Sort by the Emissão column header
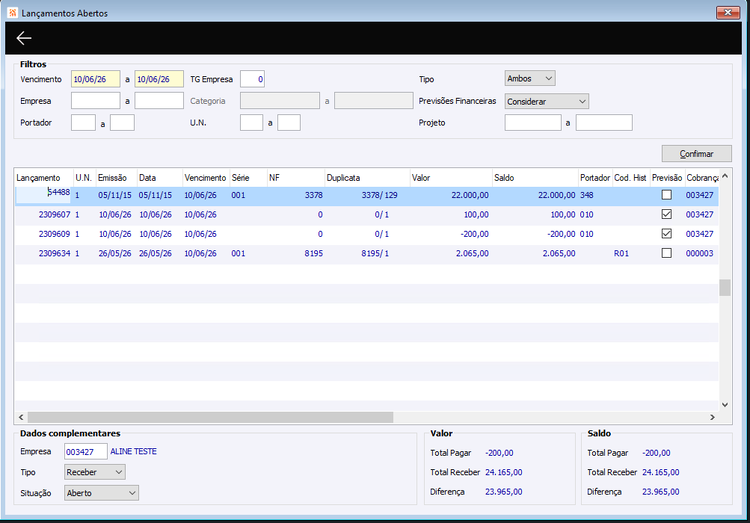750x523 pixels. pyautogui.click(x=117, y=178)
